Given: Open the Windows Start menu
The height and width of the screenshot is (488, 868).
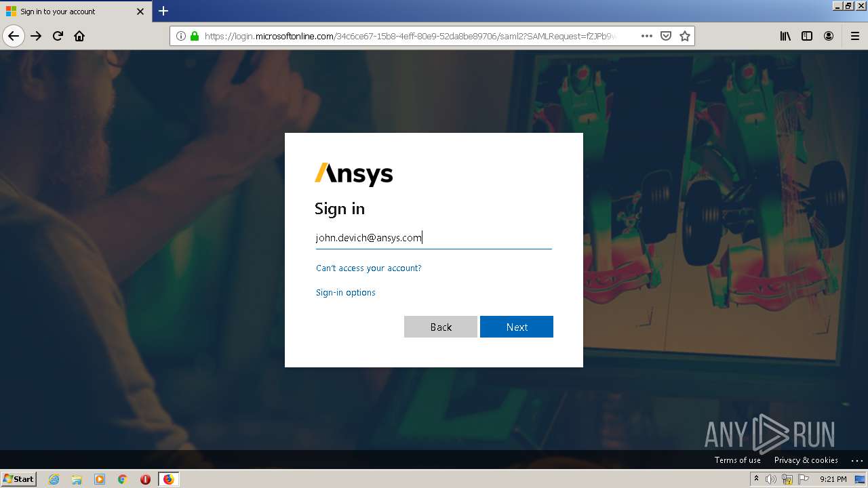Looking at the screenshot, I should [x=18, y=479].
